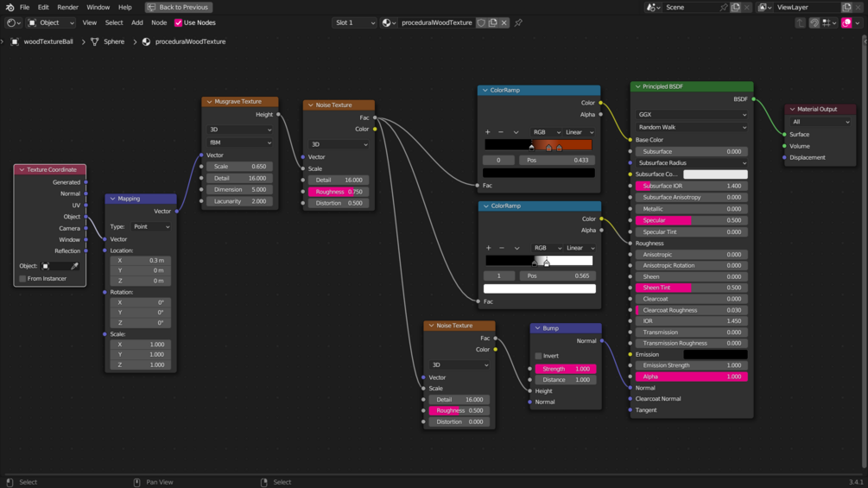This screenshot has height=488, width=868.
Task: Enable the Invert checkbox on the Bump node
Action: 538,356
